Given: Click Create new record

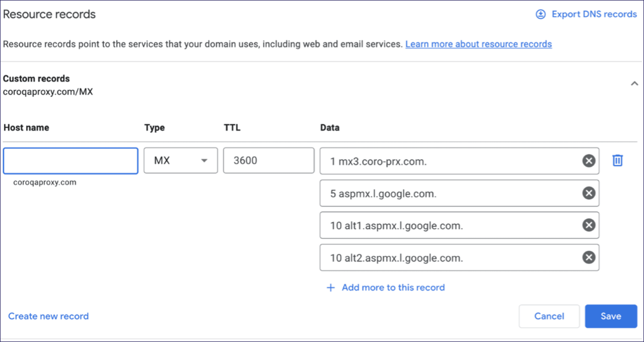Looking at the screenshot, I should tap(49, 316).
